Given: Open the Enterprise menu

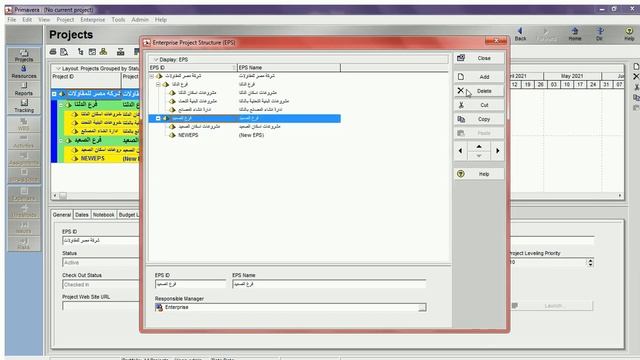Looking at the screenshot, I should tap(93, 20).
